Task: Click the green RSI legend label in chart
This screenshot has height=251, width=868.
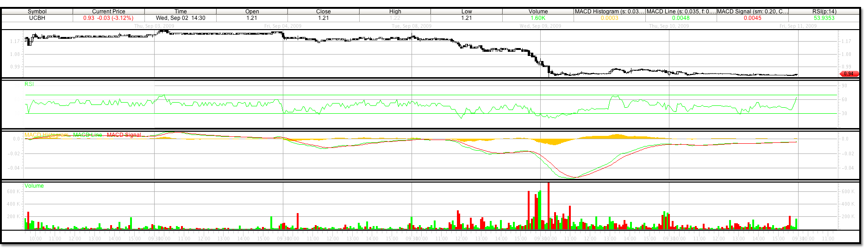Action: click(29, 84)
